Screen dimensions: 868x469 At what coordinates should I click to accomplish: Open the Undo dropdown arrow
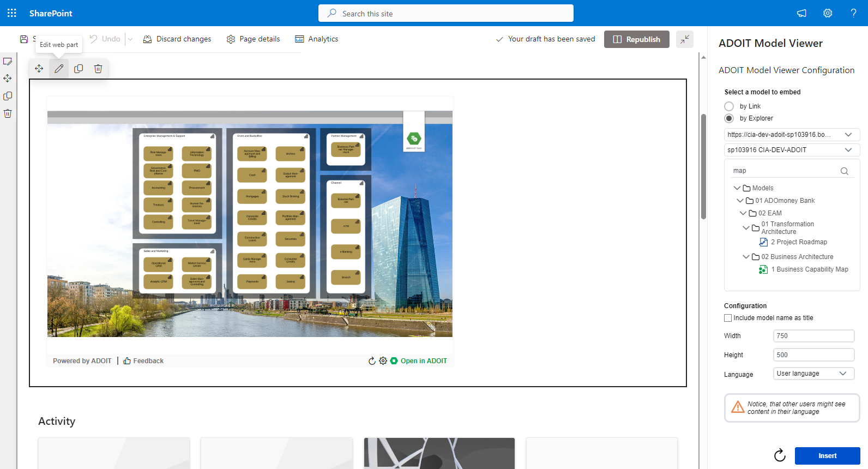(130, 39)
